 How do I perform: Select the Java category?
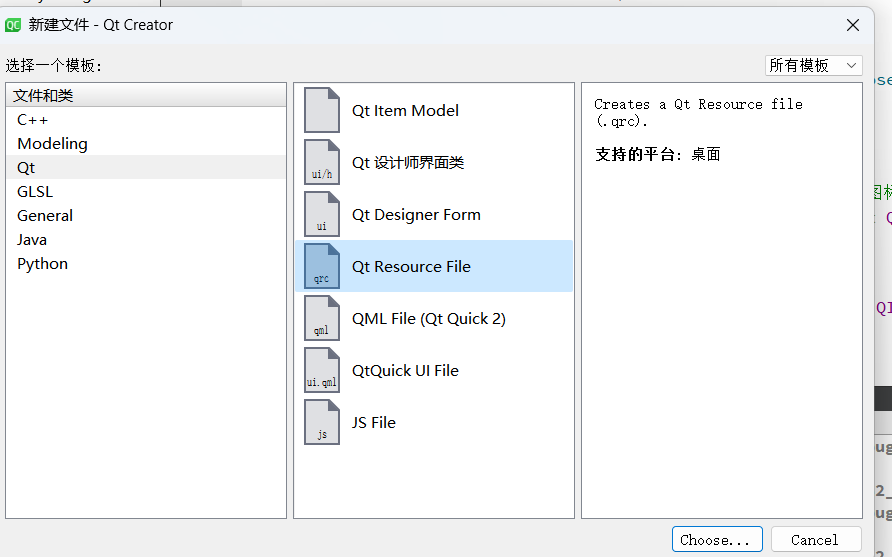(32, 240)
